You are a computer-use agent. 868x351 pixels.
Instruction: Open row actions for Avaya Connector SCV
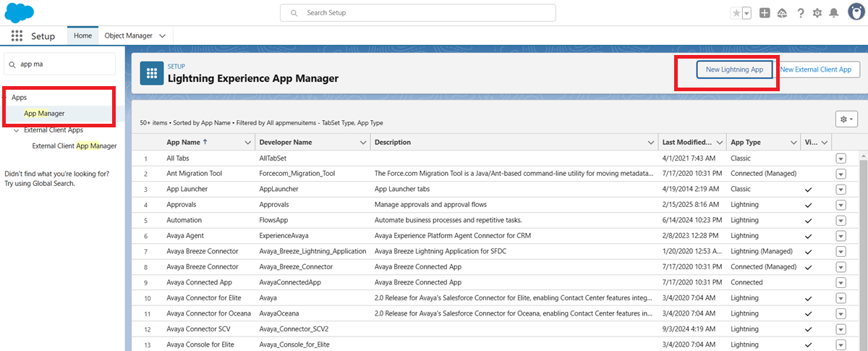841,329
